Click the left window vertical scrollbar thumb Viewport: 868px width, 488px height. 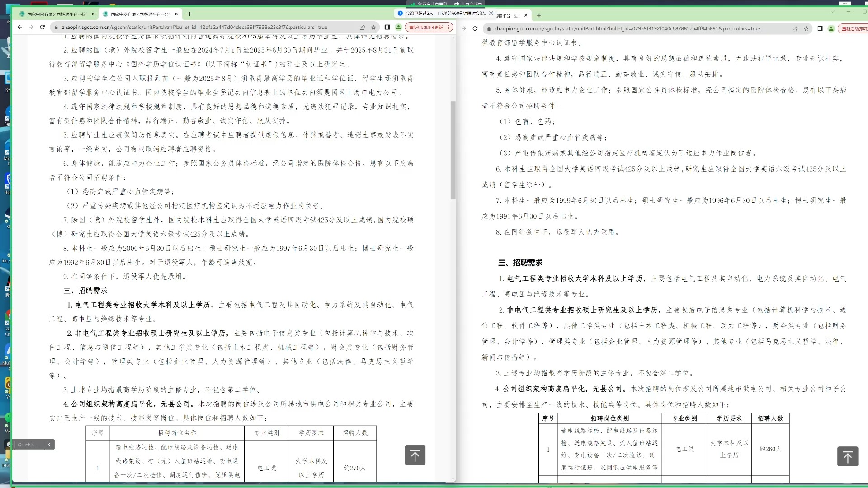tap(453, 150)
